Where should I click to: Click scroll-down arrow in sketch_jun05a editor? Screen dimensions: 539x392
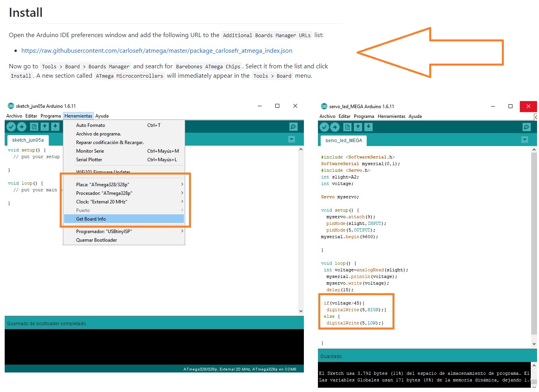(x=301, y=311)
